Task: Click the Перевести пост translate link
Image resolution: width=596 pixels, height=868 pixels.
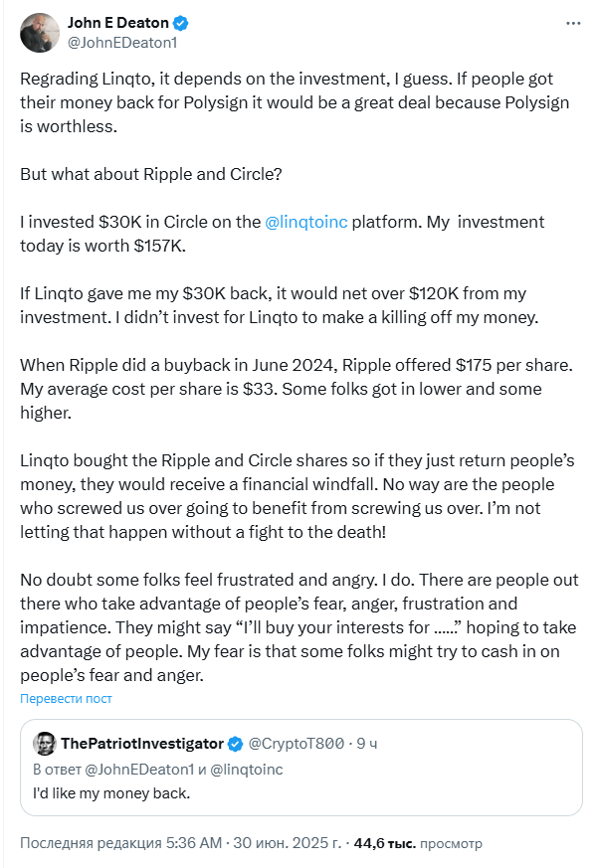Action: [x=66, y=699]
